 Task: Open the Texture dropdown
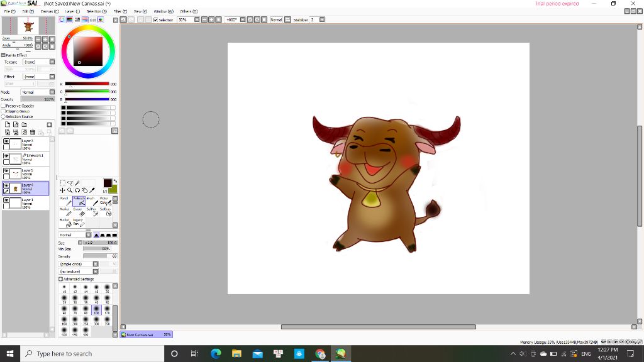click(38, 62)
